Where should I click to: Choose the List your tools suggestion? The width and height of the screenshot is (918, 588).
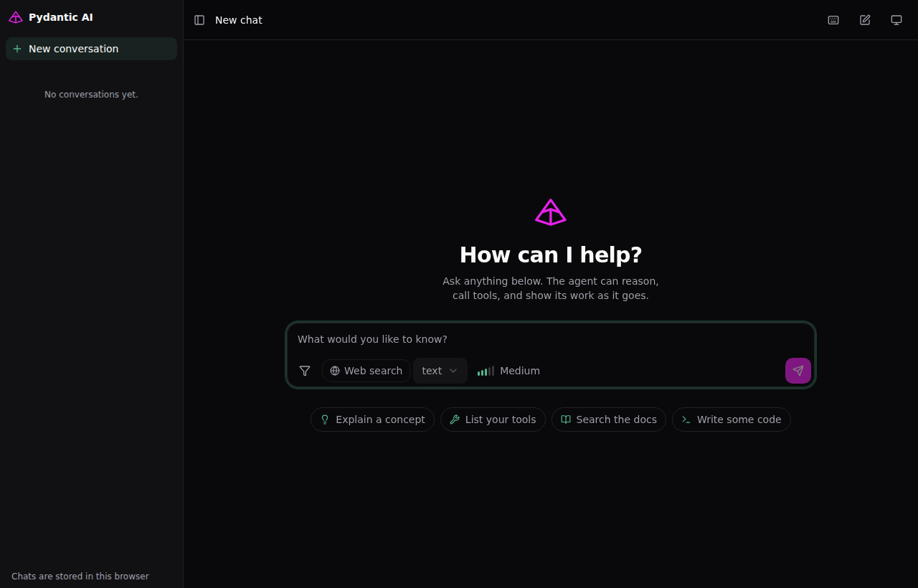point(493,419)
